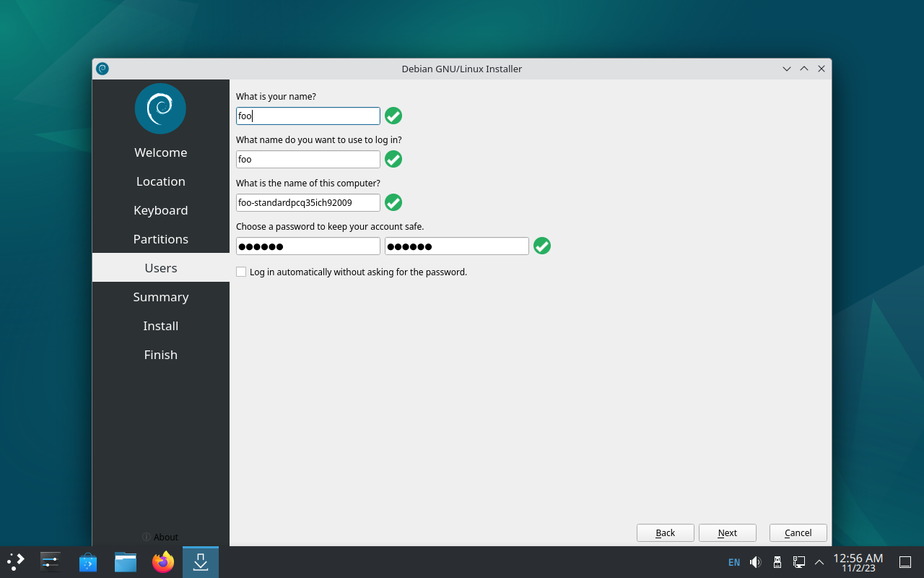The image size is (924, 578).
Task: Expand the hidden system tray icons arrow
Action: point(819,562)
